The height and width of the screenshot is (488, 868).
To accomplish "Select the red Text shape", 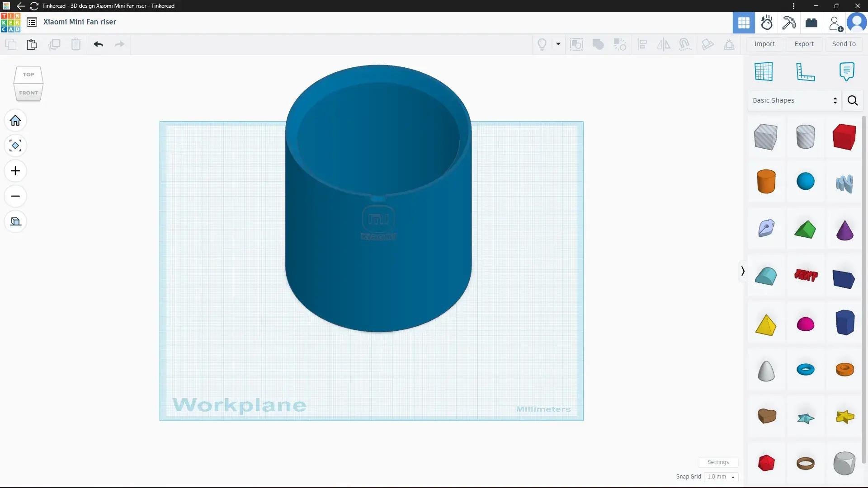I will [806, 275].
